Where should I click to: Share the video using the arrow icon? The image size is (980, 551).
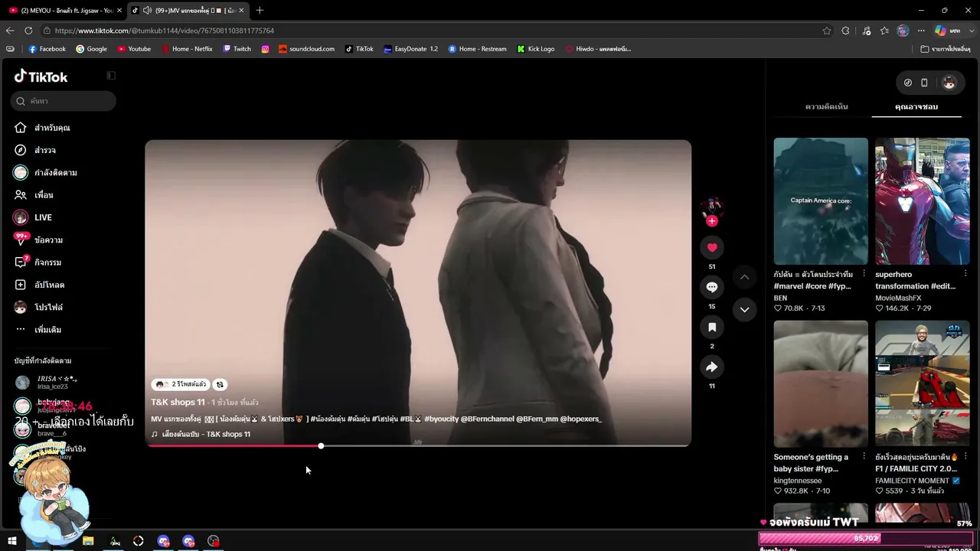tap(712, 367)
